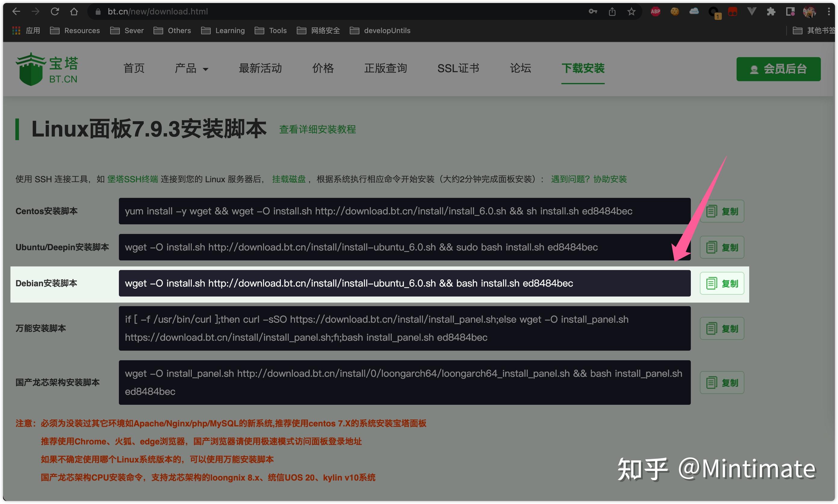Copy the 万能安装脚本 command

pos(722,328)
